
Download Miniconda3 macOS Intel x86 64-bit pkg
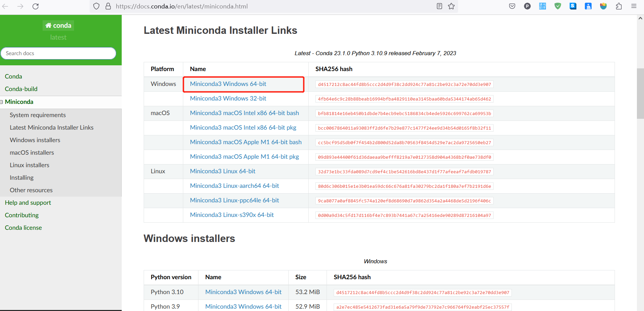[x=243, y=128]
